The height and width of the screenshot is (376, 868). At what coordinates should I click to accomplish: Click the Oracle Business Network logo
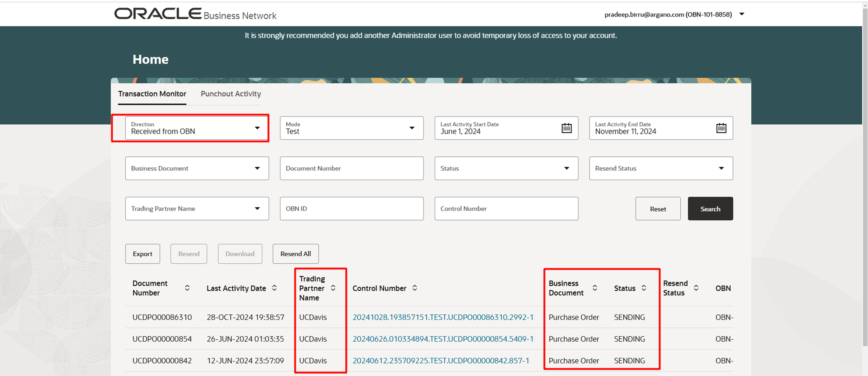tap(195, 14)
